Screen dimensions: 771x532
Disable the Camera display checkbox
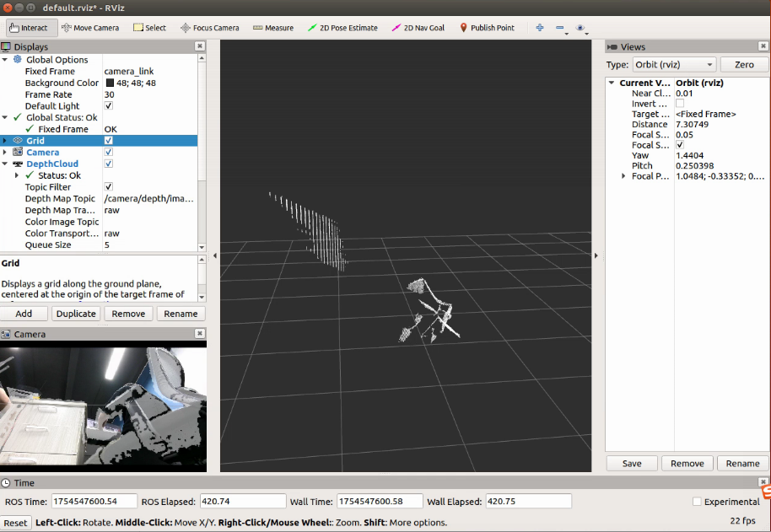point(109,152)
